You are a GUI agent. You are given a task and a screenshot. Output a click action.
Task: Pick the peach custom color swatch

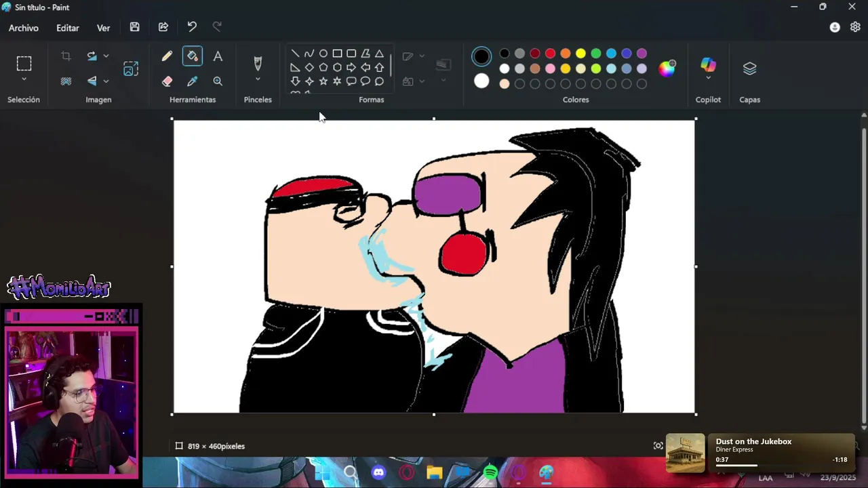tap(505, 84)
